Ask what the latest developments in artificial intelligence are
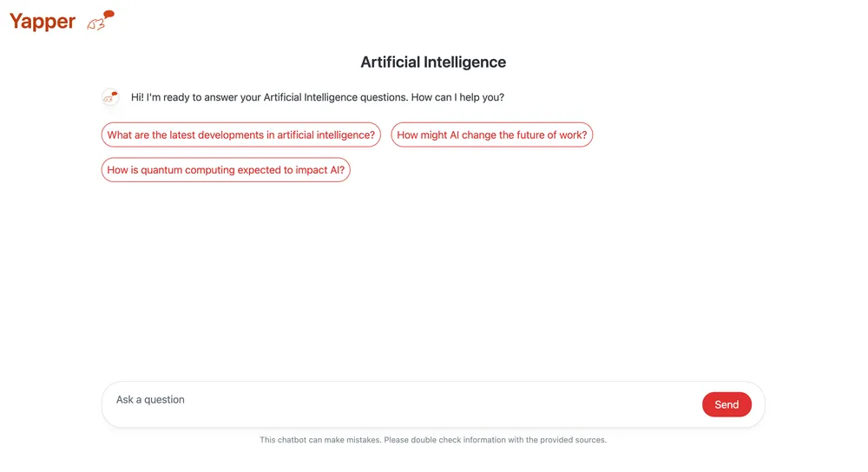This screenshot has height=472, width=868. pos(240,135)
